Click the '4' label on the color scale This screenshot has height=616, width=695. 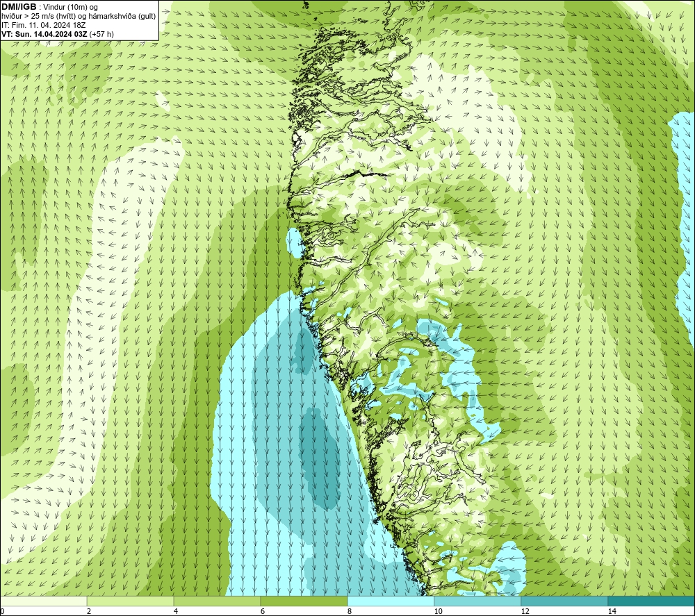tap(176, 611)
